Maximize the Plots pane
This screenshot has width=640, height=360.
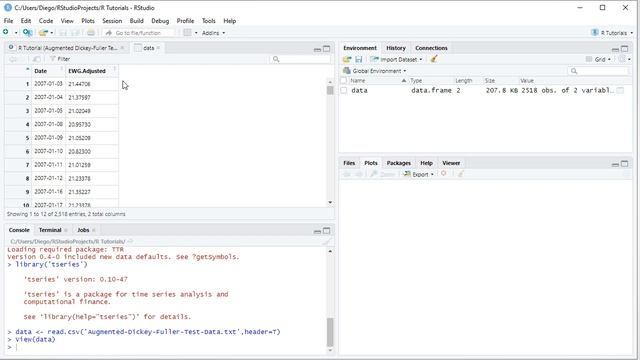pos(624,164)
